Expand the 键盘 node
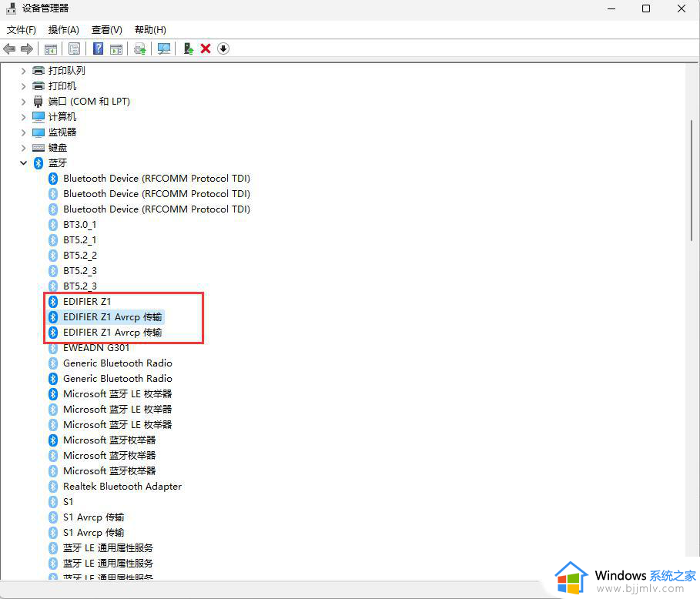700x599 pixels. (24, 147)
